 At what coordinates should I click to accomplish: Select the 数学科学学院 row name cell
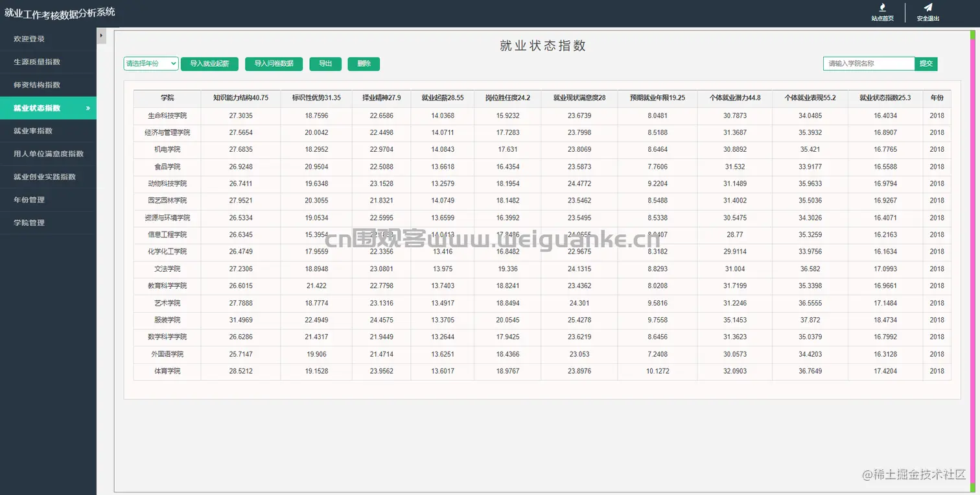(167, 337)
